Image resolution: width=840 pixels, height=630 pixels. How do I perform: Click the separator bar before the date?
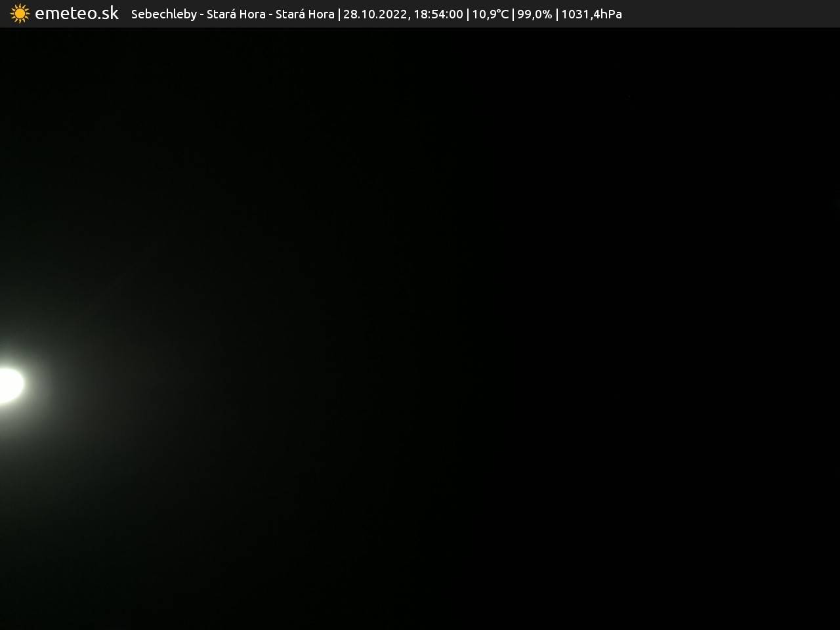pyautogui.click(x=339, y=14)
